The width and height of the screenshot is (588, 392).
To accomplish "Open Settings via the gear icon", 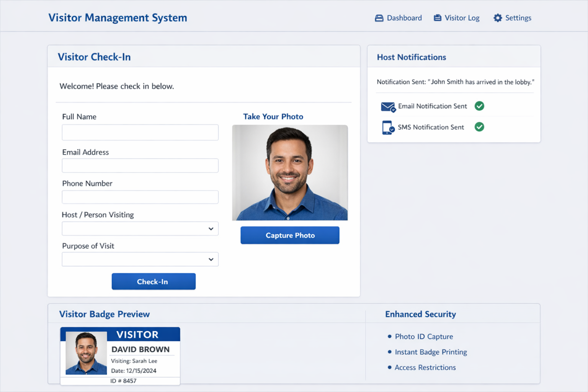I will (497, 18).
